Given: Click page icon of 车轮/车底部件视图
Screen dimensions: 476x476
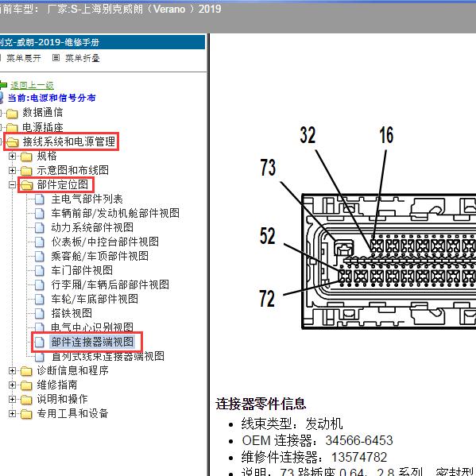Looking at the screenshot, I should pyautogui.click(x=40, y=300).
